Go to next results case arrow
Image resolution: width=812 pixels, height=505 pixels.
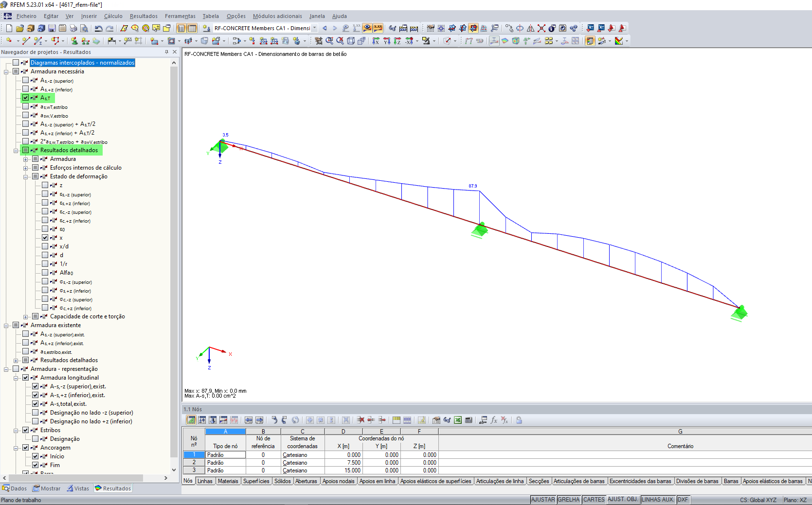point(335,28)
